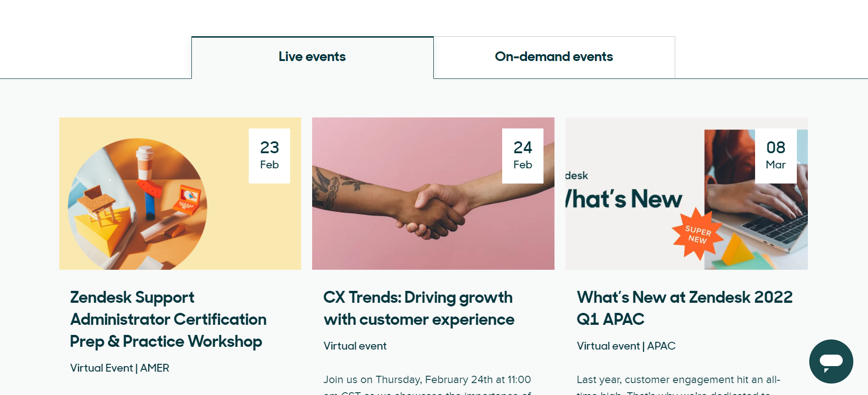Click the 08 Mar date badge
868x395 pixels.
tap(776, 156)
